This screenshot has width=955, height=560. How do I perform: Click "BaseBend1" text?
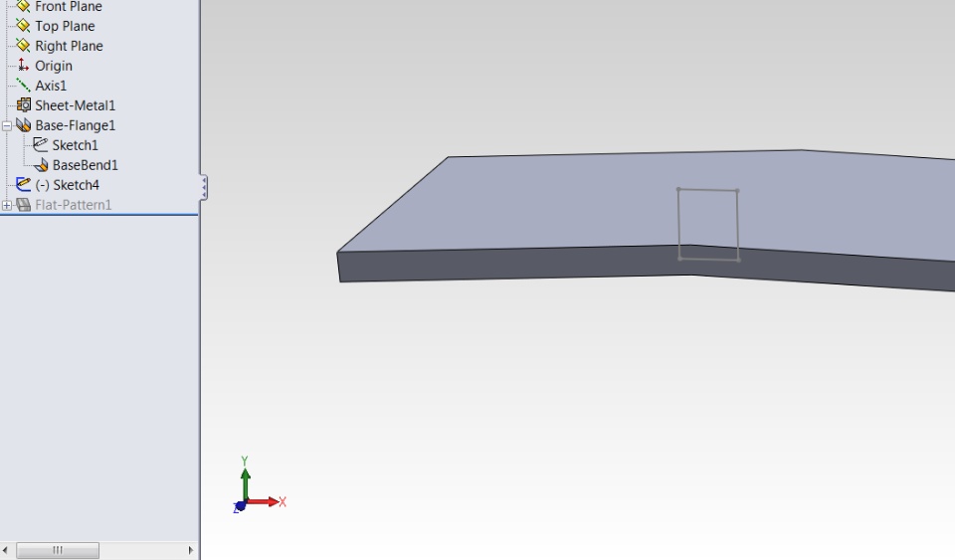pos(86,165)
